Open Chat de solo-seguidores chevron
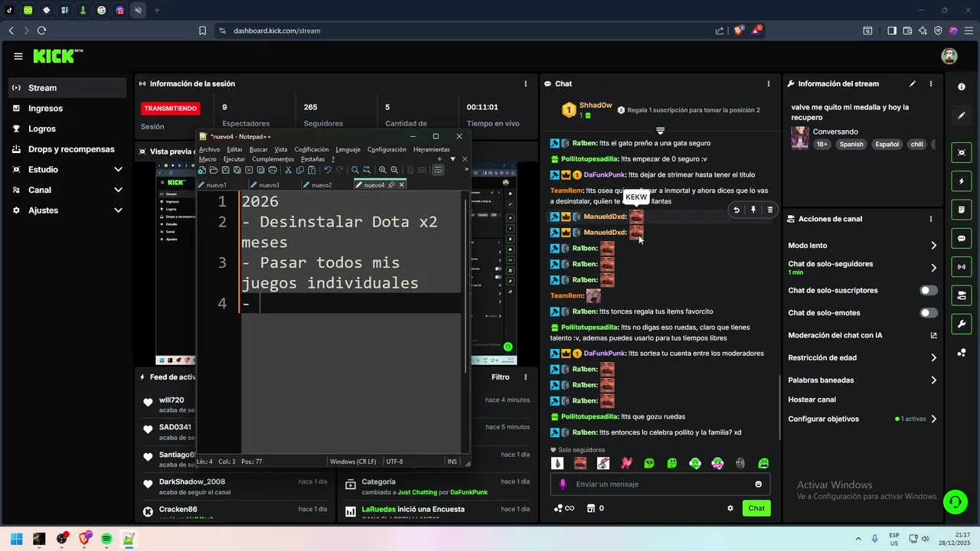 tap(933, 268)
